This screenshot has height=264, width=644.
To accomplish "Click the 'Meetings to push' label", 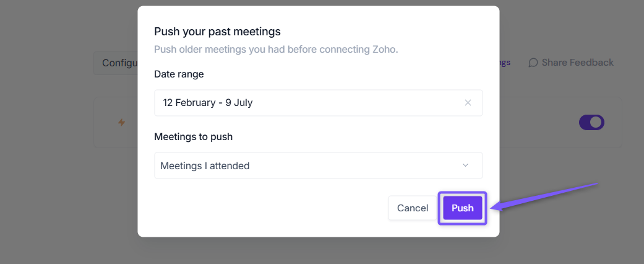I will (194, 136).
